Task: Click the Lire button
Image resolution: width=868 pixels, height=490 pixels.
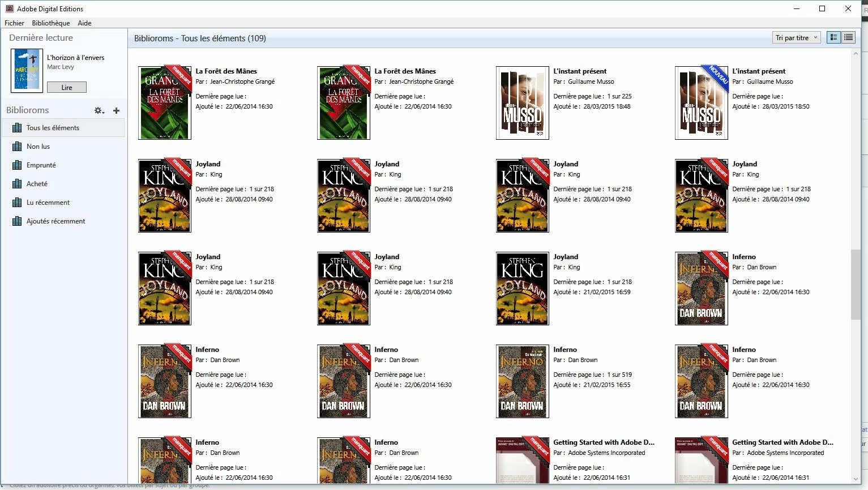Action: pos(67,87)
